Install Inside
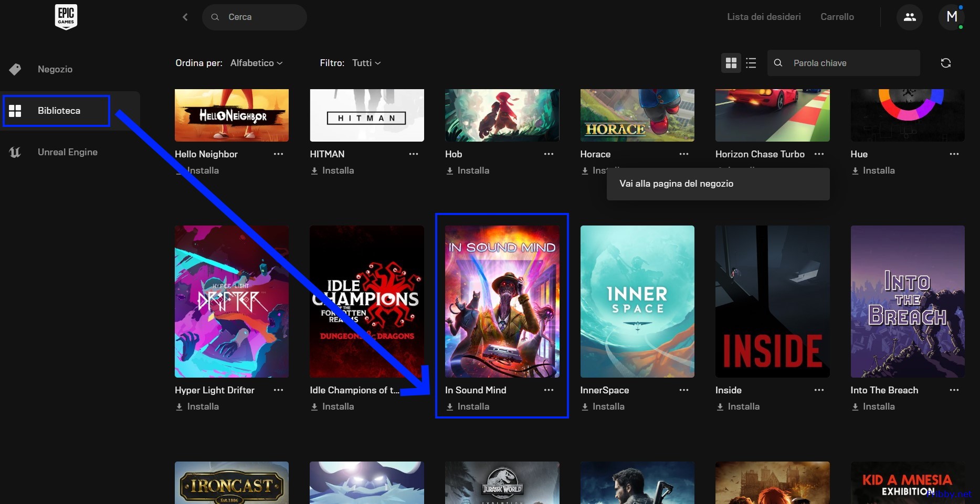This screenshot has width=980, height=504. coord(738,406)
